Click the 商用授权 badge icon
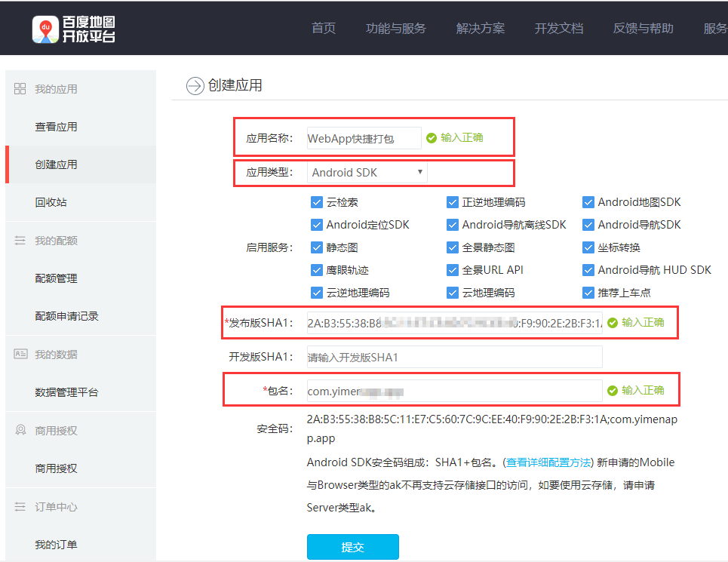 [x=20, y=431]
